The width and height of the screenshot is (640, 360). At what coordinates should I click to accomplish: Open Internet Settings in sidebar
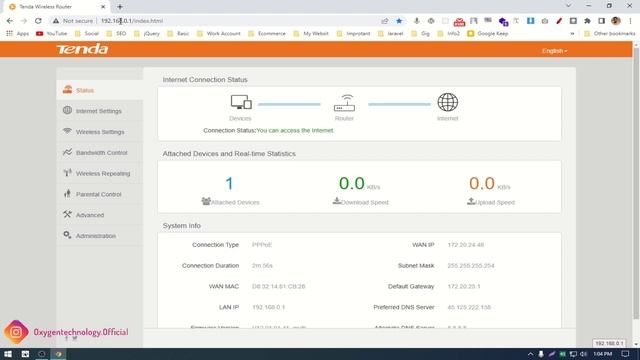coord(100,111)
